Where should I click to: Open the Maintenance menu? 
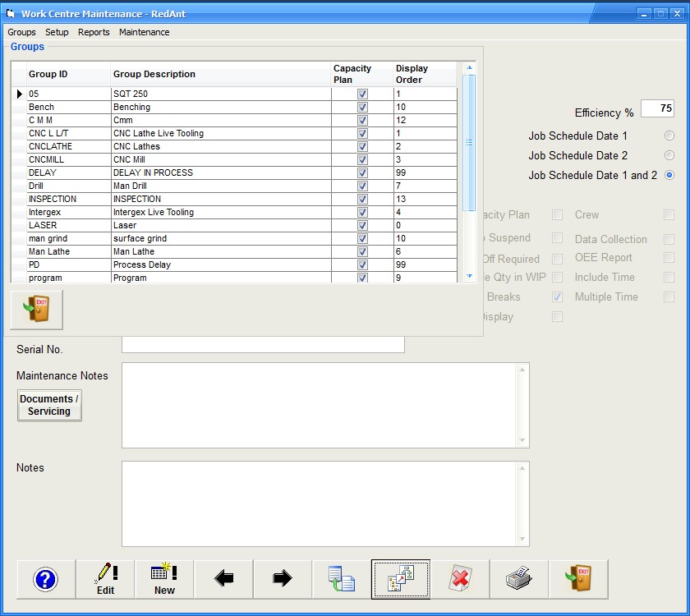[x=144, y=32]
